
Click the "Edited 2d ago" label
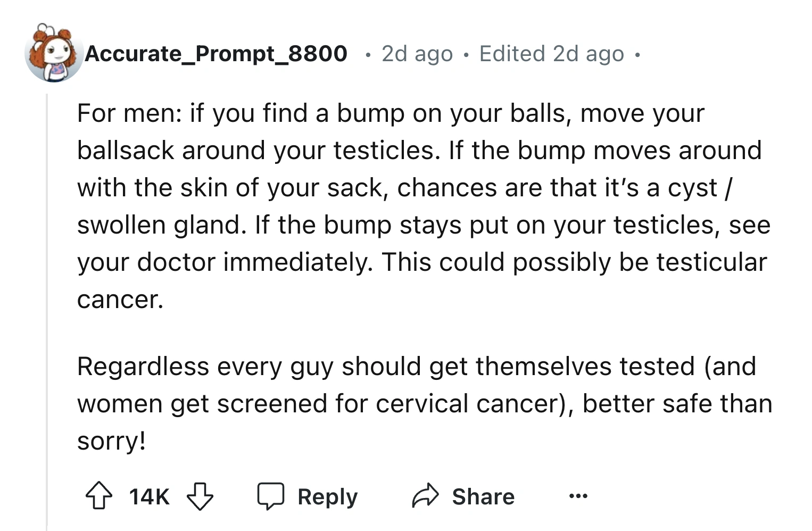(x=551, y=54)
